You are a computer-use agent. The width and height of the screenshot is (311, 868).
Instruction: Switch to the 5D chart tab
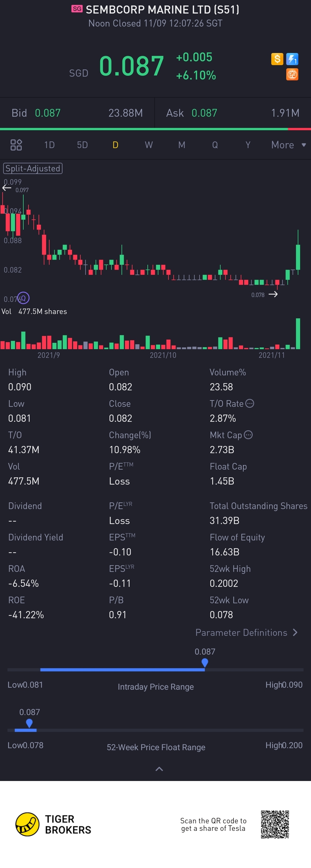[82, 145]
